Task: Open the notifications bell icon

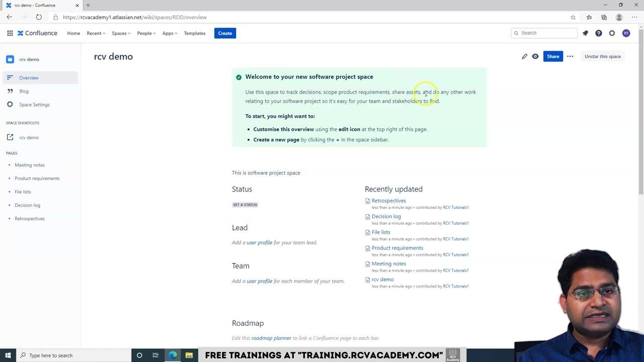Action: point(585,33)
